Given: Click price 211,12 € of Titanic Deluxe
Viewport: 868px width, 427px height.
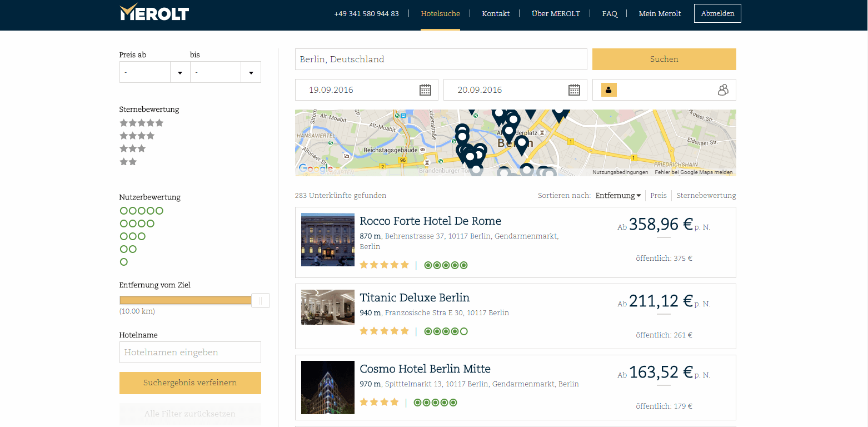Looking at the screenshot, I should 661,301.
